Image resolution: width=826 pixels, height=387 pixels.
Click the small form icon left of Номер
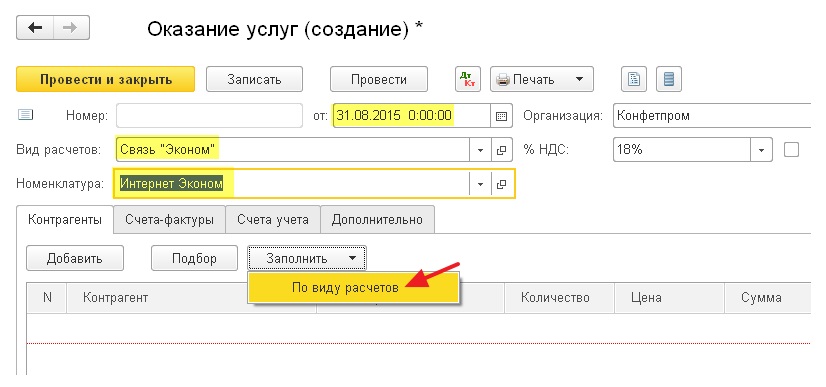(26, 115)
